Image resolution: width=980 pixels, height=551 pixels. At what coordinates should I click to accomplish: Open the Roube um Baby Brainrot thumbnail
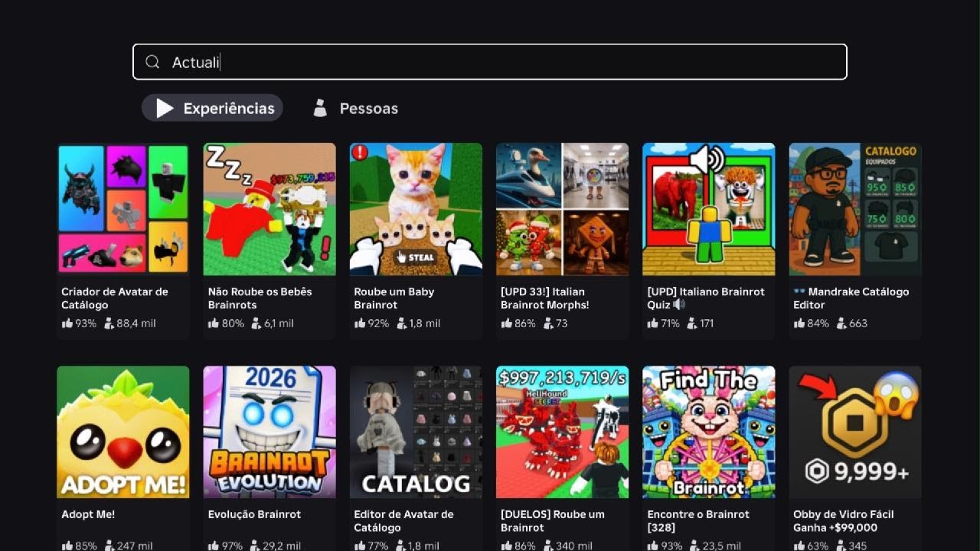[416, 209]
